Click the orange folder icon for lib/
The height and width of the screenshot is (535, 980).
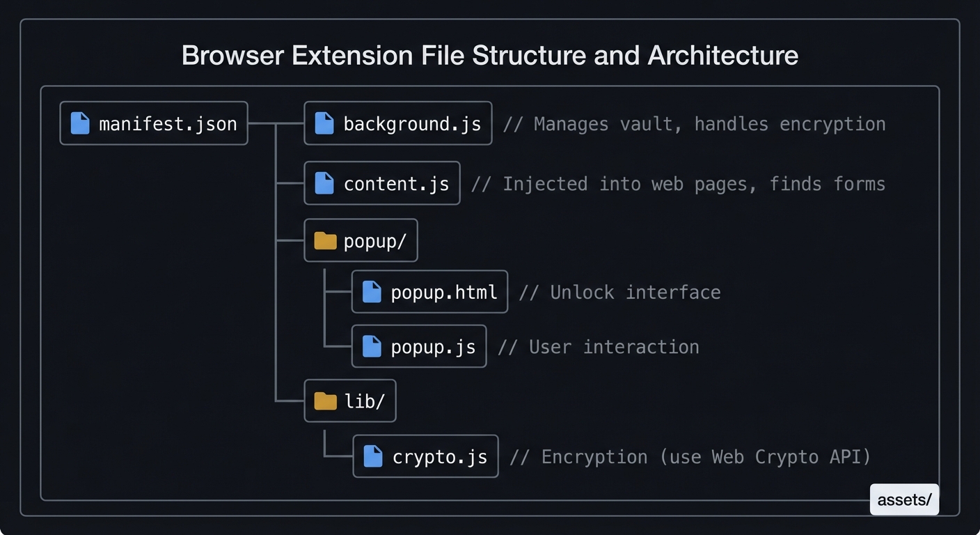[x=324, y=401]
